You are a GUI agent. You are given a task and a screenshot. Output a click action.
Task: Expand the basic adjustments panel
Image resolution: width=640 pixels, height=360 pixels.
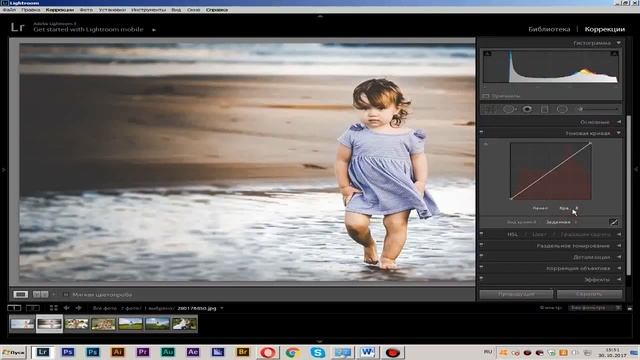[x=619, y=122]
